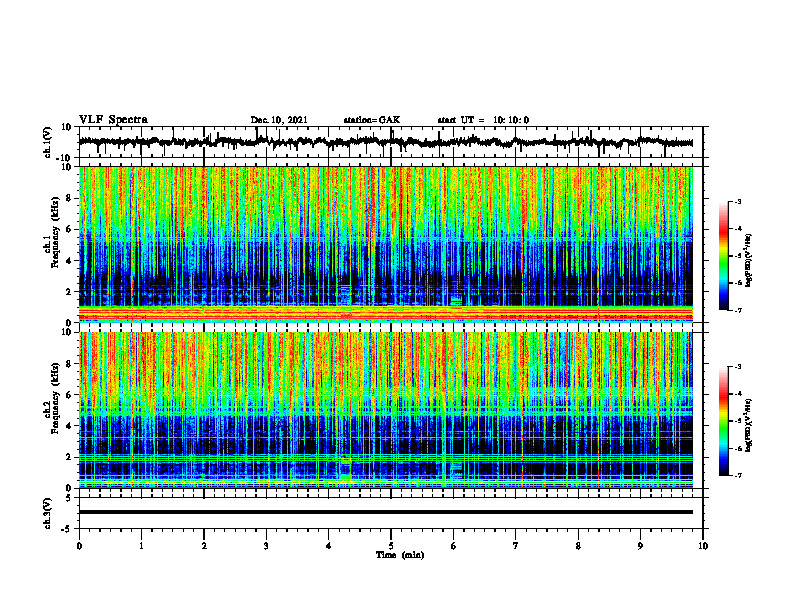
Task: Click the station=GAK header label
Action: [372, 120]
